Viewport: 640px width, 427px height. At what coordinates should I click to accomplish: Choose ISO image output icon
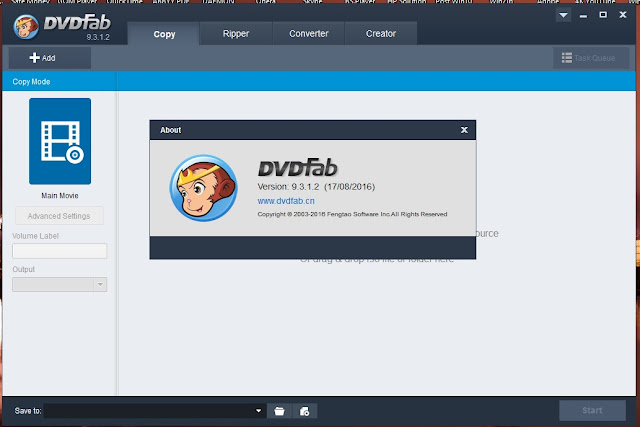pyautogui.click(x=304, y=411)
